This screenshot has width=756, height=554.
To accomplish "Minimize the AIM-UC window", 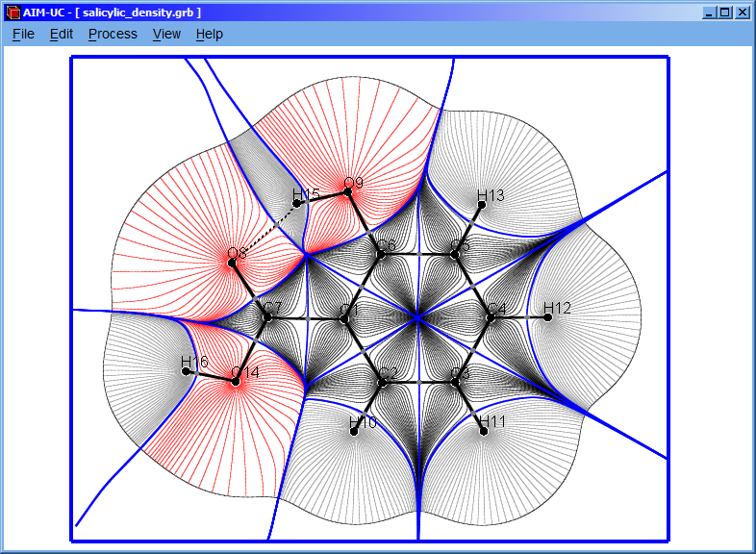I will [710, 13].
